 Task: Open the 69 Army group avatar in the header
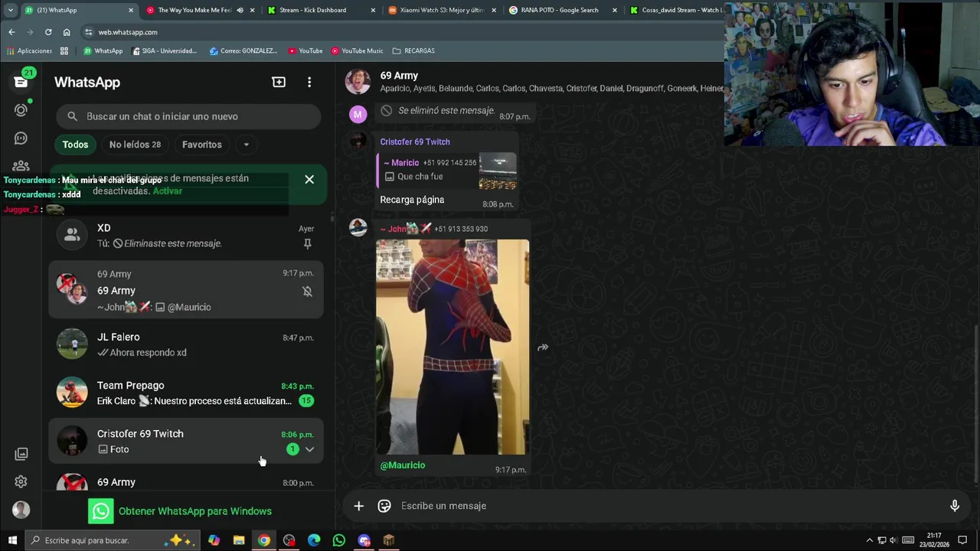pyautogui.click(x=358, y=81)
